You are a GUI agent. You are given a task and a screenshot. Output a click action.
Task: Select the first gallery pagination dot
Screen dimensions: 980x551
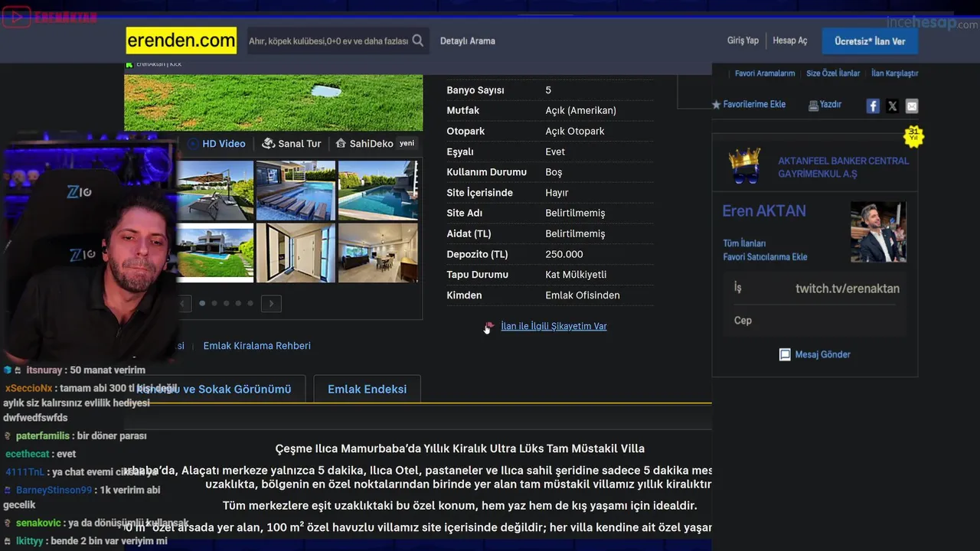coord(202,304)
